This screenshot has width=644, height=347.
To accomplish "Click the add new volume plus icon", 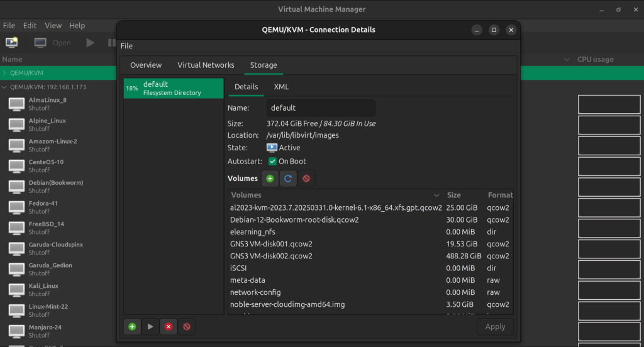I will [x=270, y=179].
